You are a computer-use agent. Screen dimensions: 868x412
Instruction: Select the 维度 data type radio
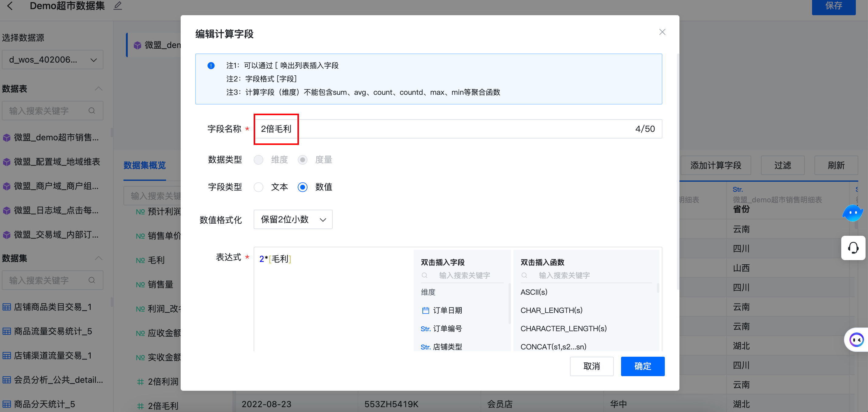point(259,160)
